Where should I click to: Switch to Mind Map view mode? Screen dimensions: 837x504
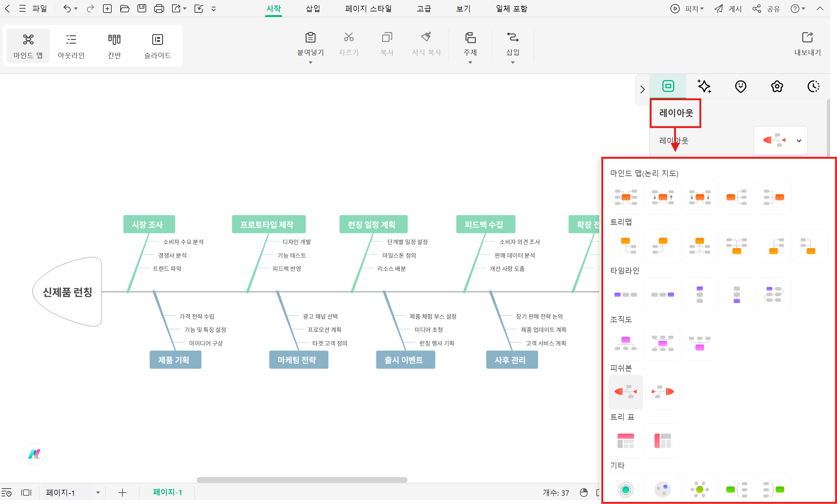(x=28, y=46)
